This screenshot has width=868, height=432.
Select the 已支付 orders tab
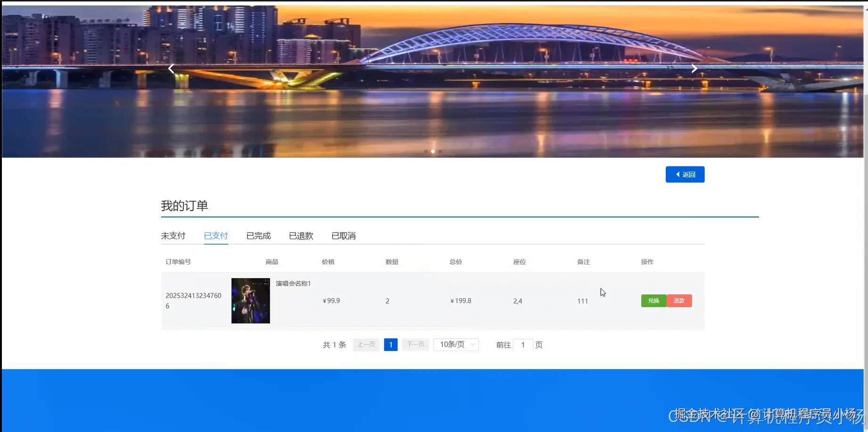pyautogui.click(x=215, y=235)
